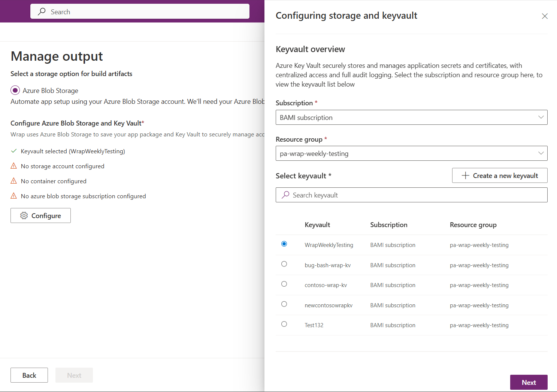Click warning icon beside No storage account configured

(x=14, y=166)
